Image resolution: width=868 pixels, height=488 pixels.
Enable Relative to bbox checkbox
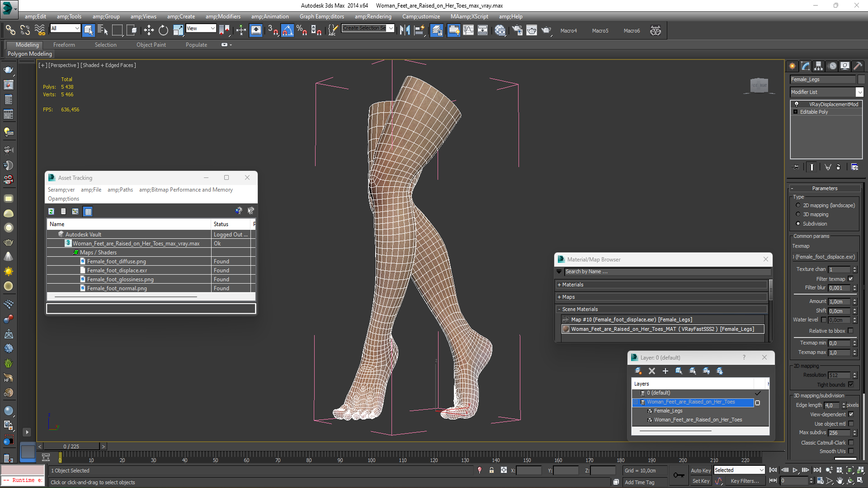(x=850, y=331)
